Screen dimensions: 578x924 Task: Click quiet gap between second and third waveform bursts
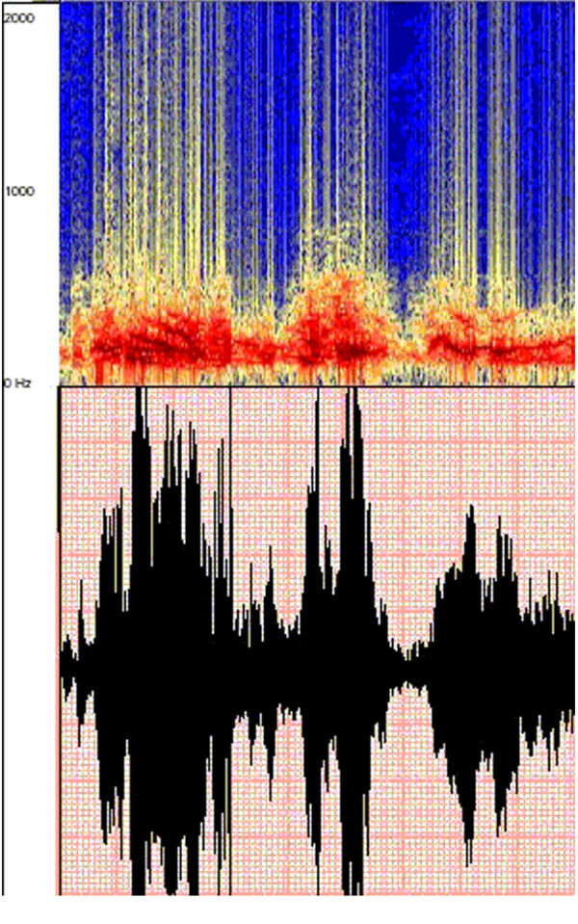coord(409,663)
